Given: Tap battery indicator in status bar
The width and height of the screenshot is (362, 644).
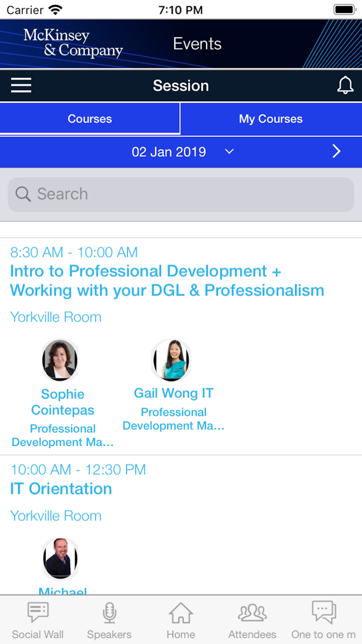Looking at the screenshot, I should tap(344, 10).
